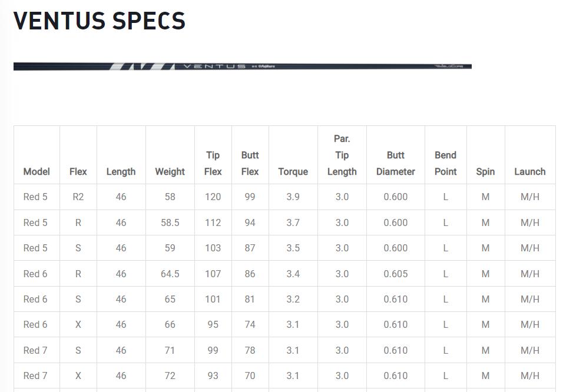Screen dimensions: 563x392
Task: Select the 0.605 butt diameter cell
Action: (395, 274)
